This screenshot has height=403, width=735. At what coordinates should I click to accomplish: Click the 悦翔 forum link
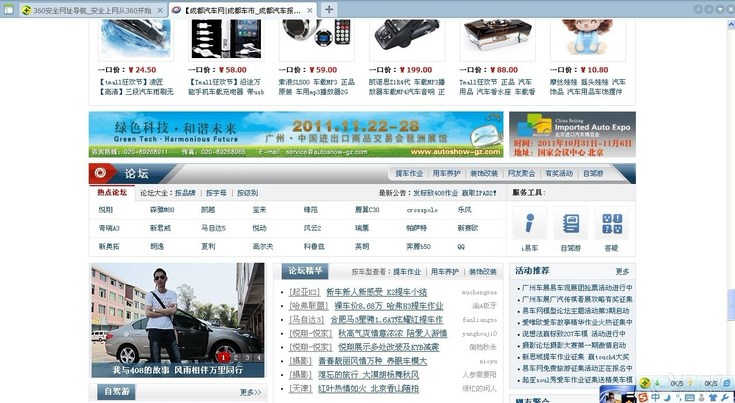pyautogui.click(x=106, y=210)
